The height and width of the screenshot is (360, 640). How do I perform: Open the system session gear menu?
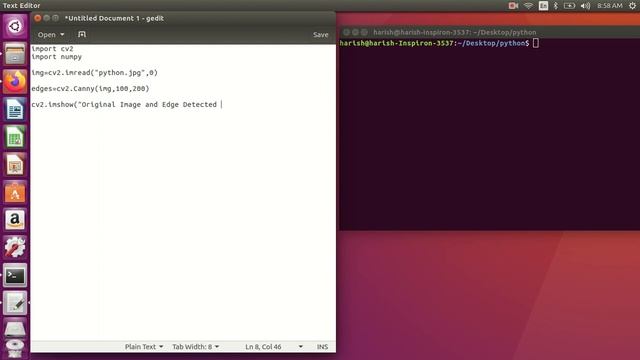click(x=632, y=6)
